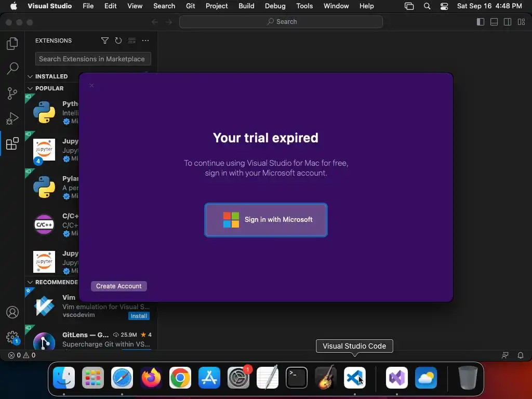The height and width of the screenshot is (399, 532).
Task: Open the Tools menu
Action: pos(304,6)
